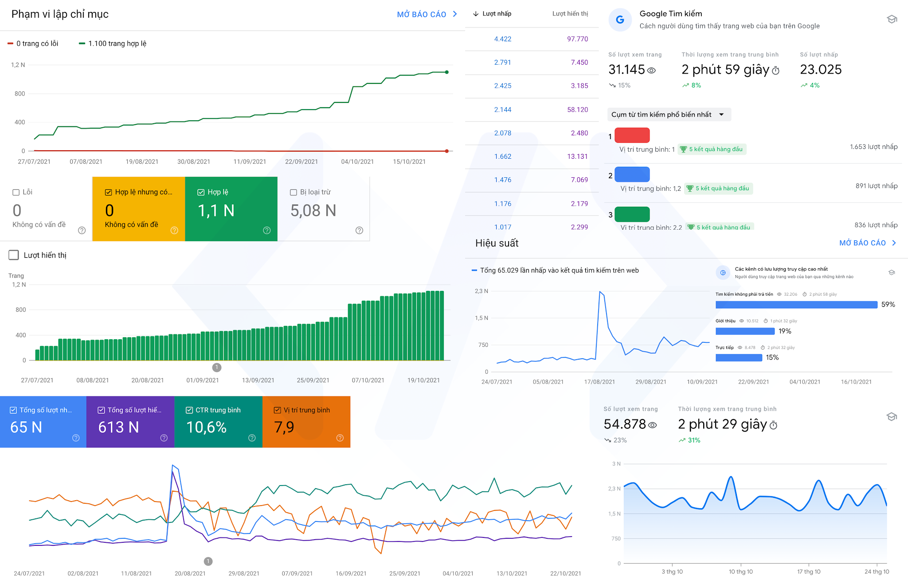
Task: Open the performance report link beside Hiệu suất
Action: 862,243
